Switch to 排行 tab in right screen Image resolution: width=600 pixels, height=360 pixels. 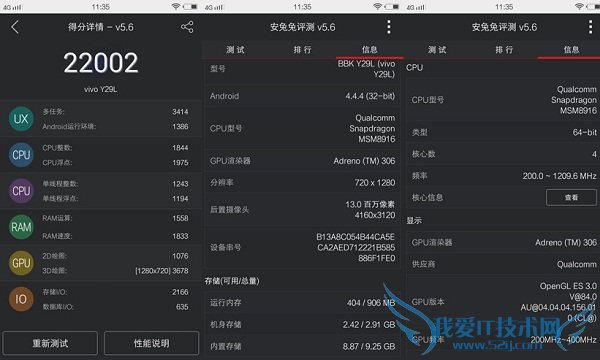[x=504, y=50]
